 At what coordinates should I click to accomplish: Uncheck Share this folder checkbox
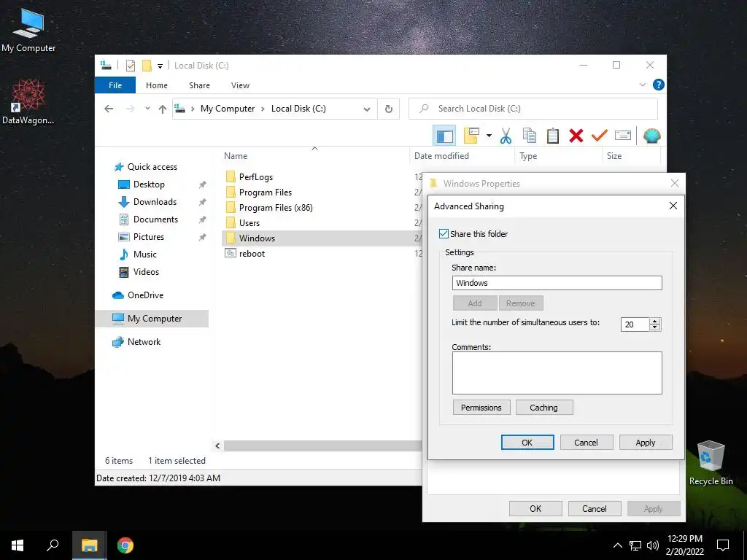pos(444,234)
